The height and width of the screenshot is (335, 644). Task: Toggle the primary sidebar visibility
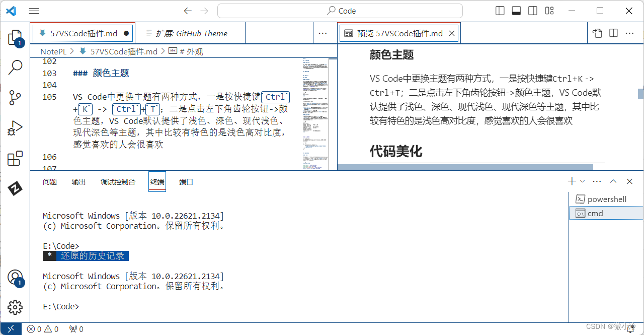pyautogui.click(x=499, y=10)
